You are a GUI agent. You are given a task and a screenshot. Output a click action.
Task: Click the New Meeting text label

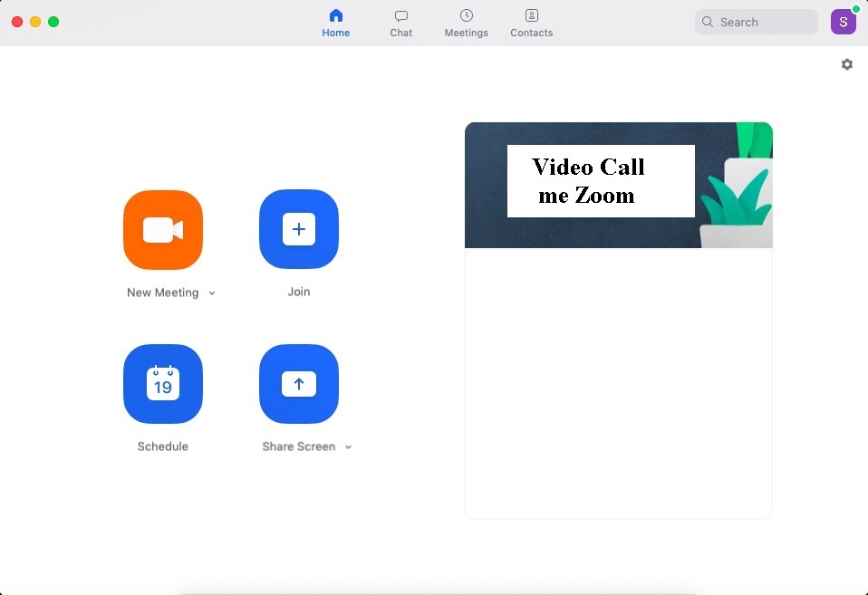coord(163,293)
